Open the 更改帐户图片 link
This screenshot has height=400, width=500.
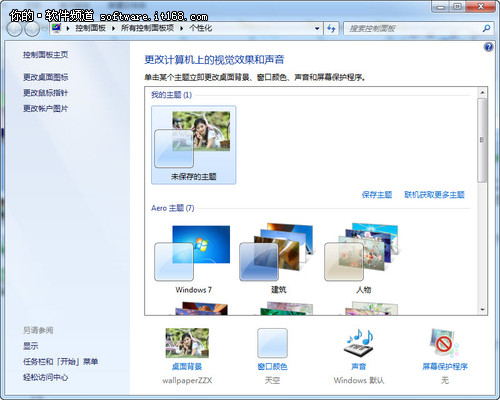[46, 108]
